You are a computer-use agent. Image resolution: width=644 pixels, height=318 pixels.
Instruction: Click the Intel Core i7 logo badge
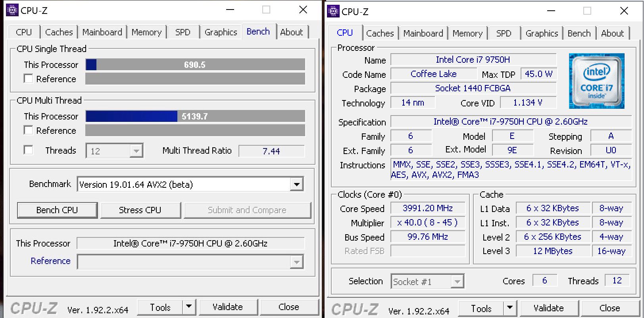pyautogui.click(x=596, y=81)
